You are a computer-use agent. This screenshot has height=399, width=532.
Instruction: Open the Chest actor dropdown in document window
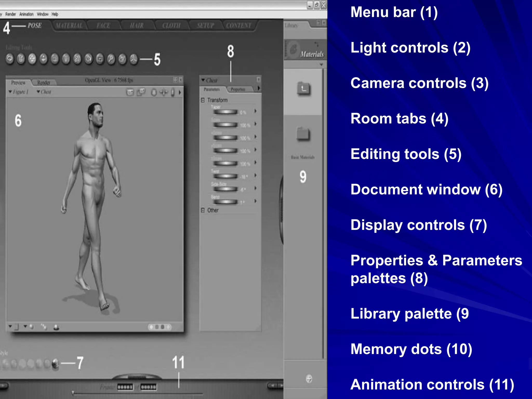click(44, 92)
